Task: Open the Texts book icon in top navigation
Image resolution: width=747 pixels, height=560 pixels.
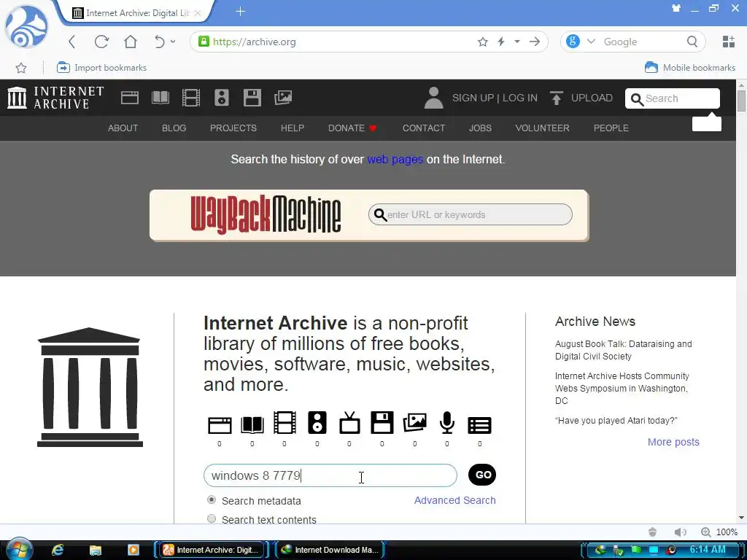Action: pyautogui.click(x=160, y=98)
